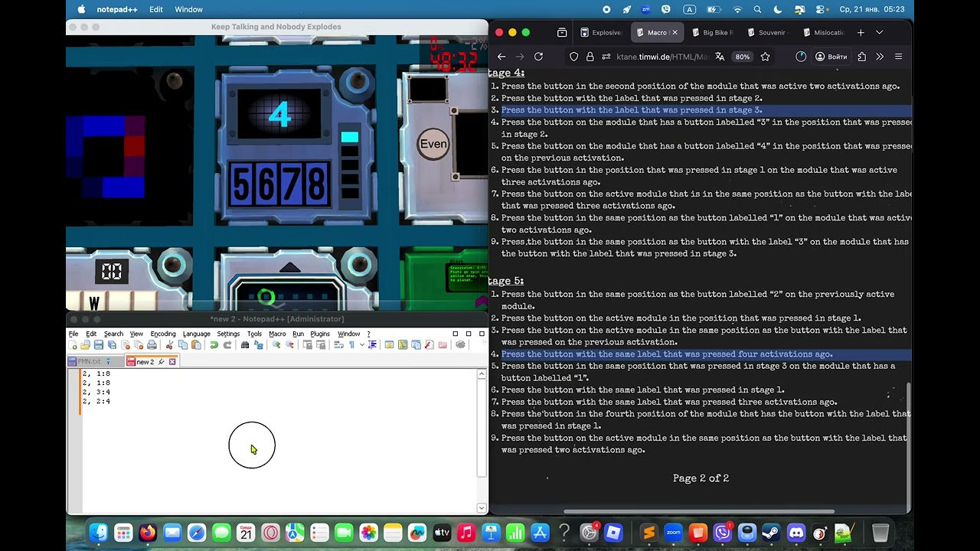Save the current file in Notepad++

pos(99,345)
